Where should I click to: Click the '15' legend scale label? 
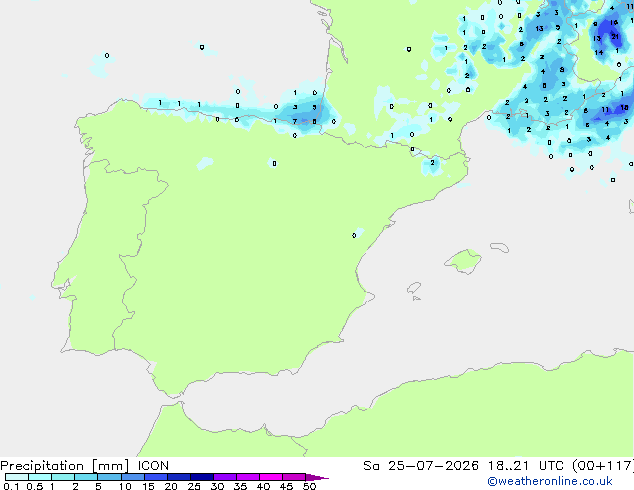coord(148,486)
